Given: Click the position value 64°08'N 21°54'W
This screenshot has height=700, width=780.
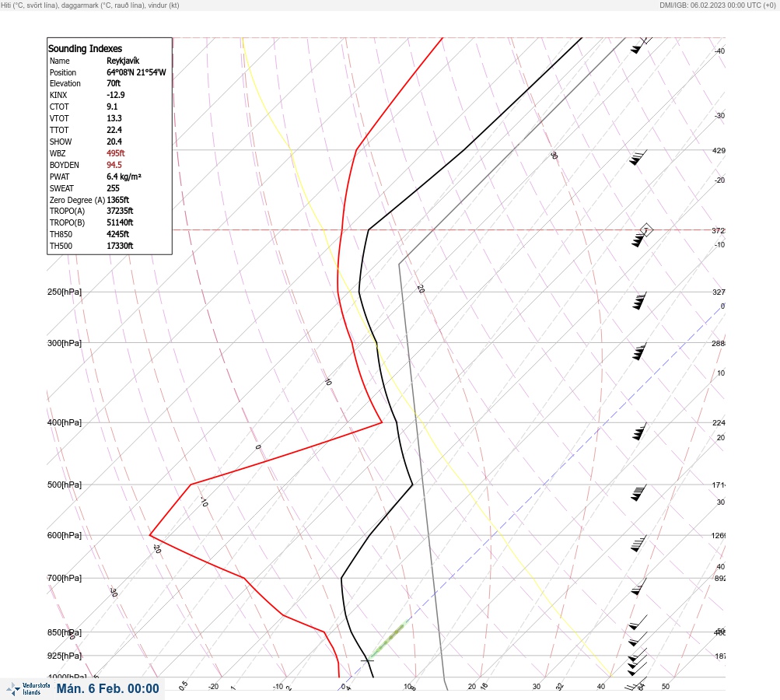Looking at the screenshot, I should 136,72.
